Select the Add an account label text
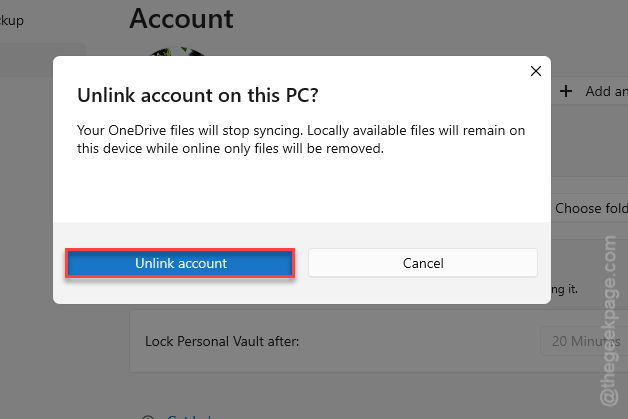The image size is (628, 419). click(606, 91)
